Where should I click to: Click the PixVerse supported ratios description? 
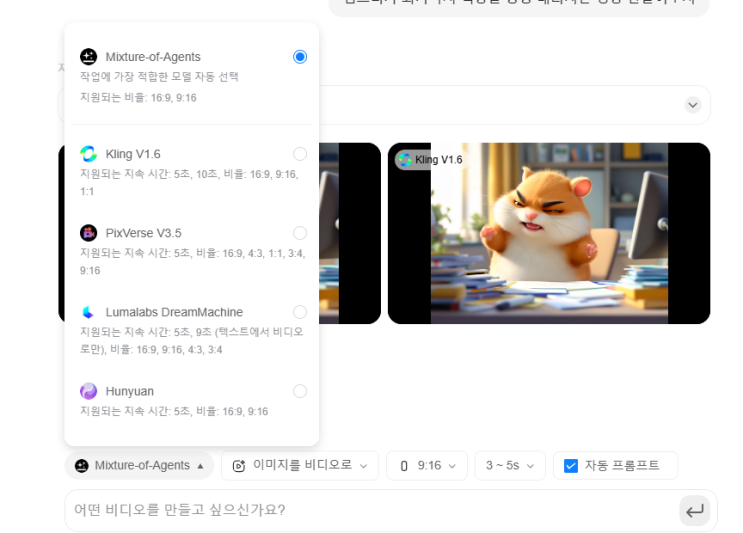[192, 262]
